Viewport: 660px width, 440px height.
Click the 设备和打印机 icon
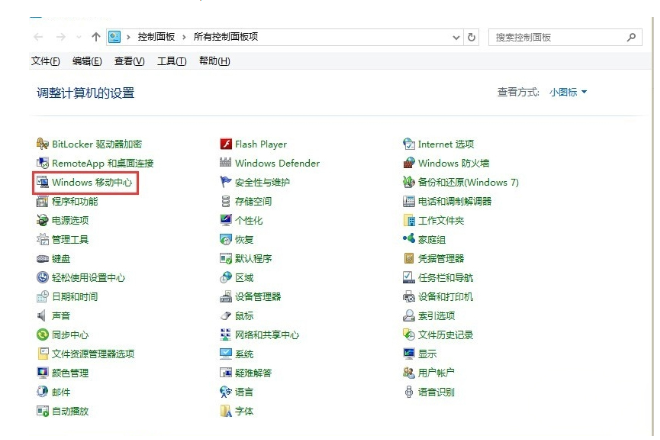409,297
